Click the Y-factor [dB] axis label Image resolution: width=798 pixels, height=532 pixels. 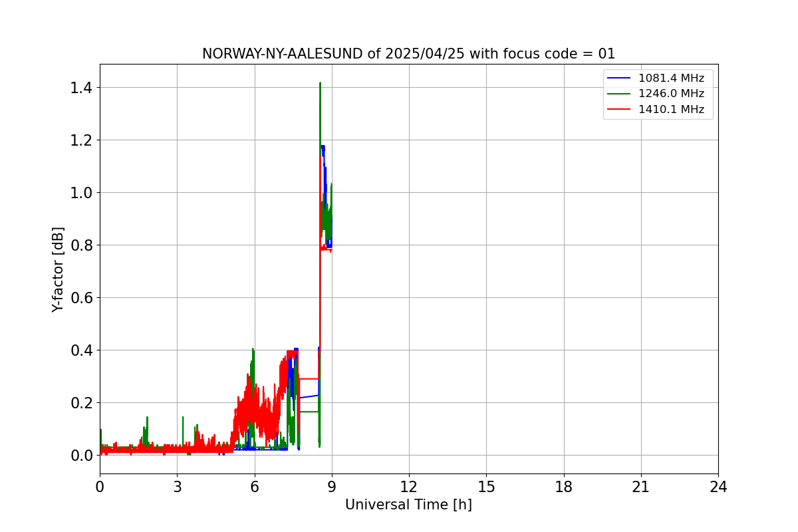tap(59, 269)
